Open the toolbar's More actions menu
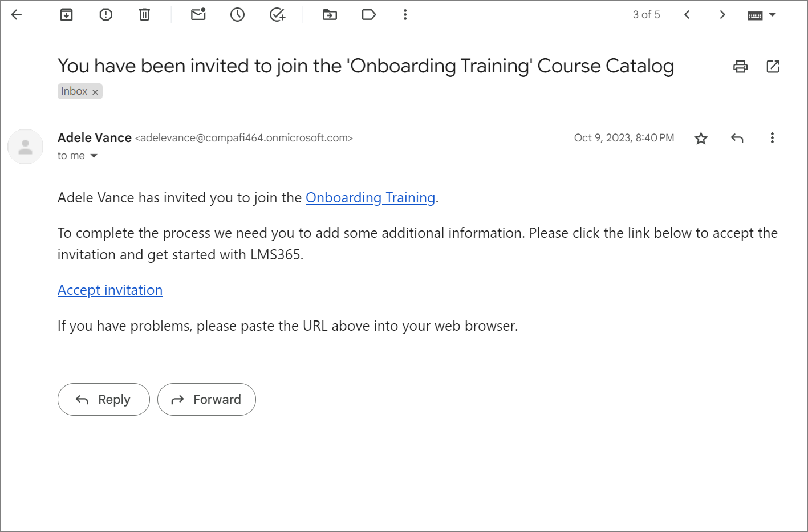The image size is (808, 532). tap(405, 15)
